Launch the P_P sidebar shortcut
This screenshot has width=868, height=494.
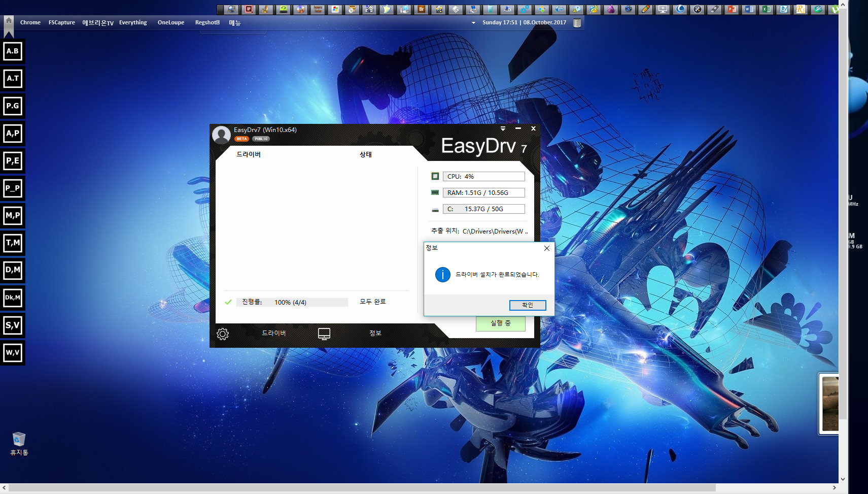[x=13, y=188]
